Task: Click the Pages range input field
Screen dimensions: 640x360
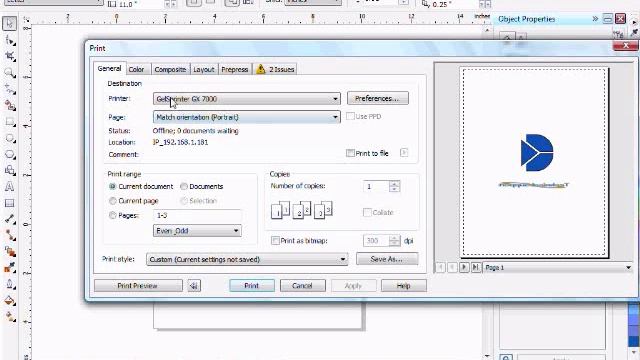Action: (197, 215)
